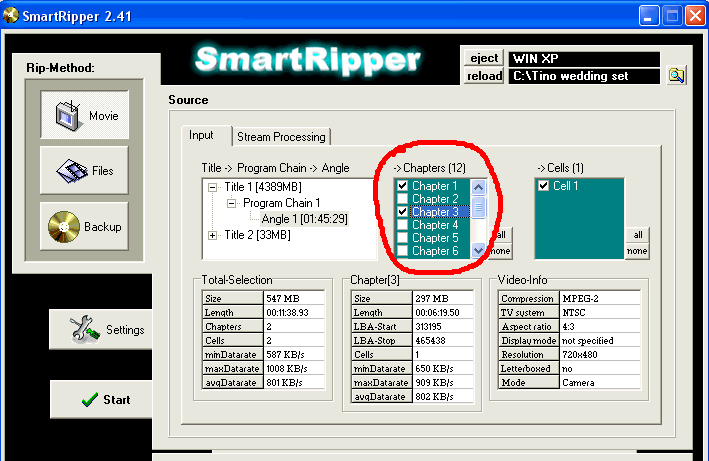The image size is (709, 461).
Task: Click LBA-Stop value 465438
Action: pos(443,340)
